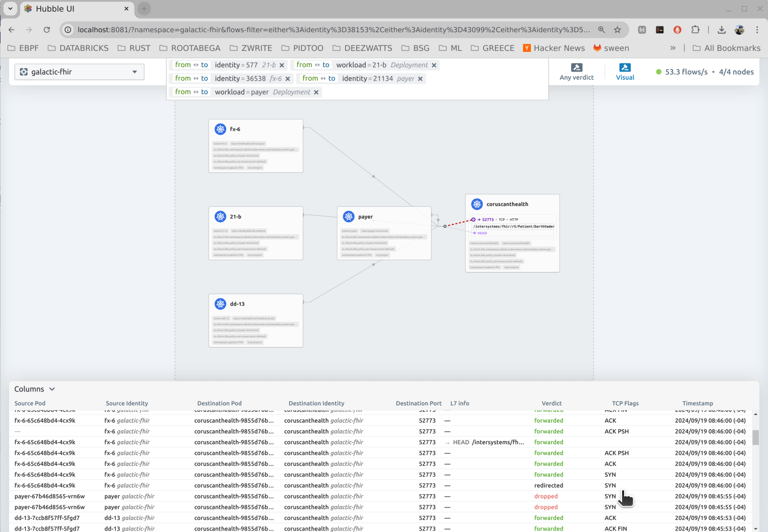The height and width of the screenshot is (532, 768).
Task: Remove the workload=payer Deployment filter
Action: pos(316,92)
